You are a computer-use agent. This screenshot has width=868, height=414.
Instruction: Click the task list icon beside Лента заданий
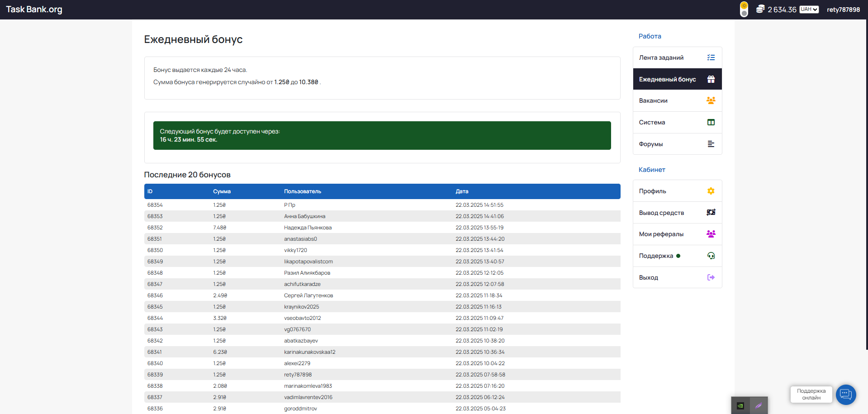(x=711, y=57)
